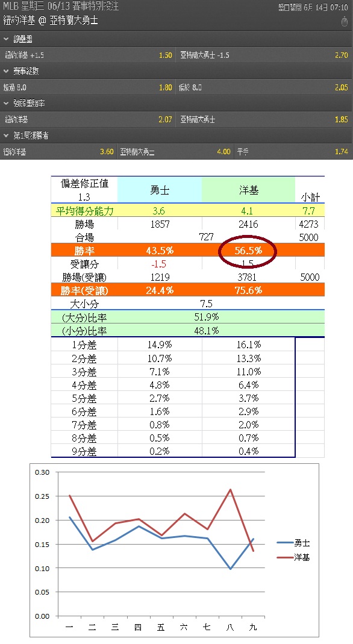Bet on 紐約洋基 +1.5 at 1.50
The width and height of the screenshot is (353, 644).
88,55
